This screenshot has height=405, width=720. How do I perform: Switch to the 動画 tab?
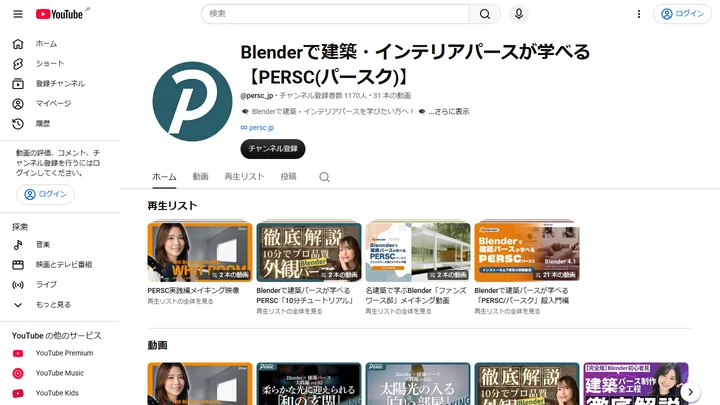pos(200,177)
